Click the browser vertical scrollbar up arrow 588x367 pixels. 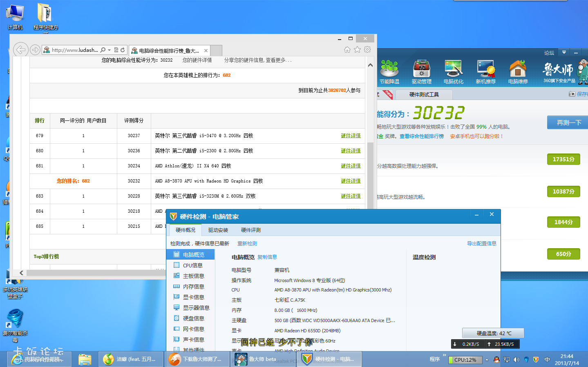370,65
